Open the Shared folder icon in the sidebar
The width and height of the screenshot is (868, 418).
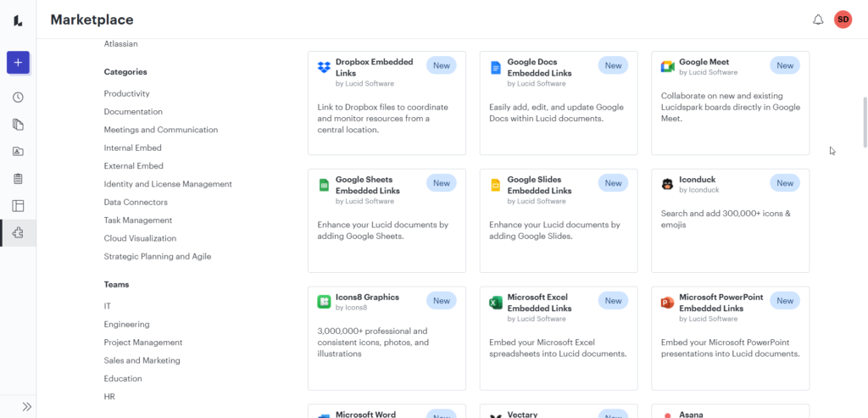click(18, 151)
